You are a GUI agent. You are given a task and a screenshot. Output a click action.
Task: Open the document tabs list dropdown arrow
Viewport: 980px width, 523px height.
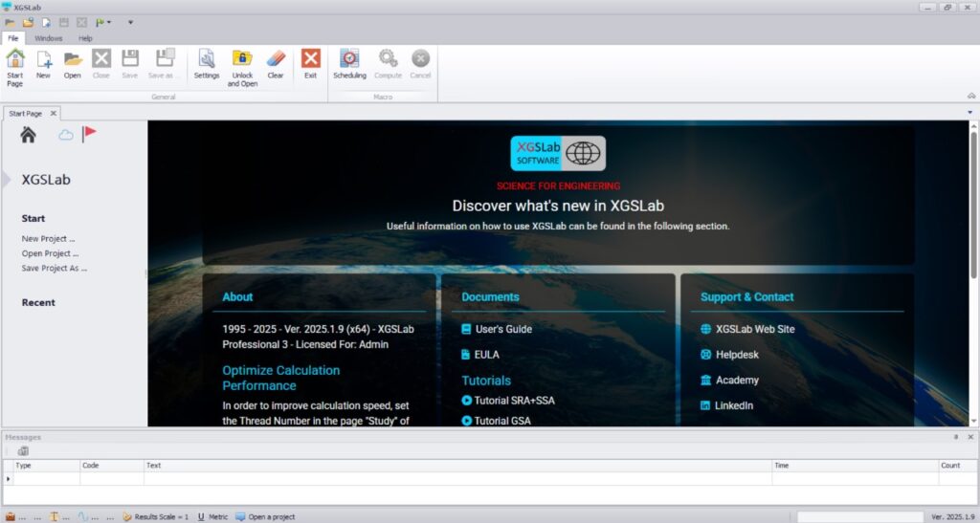[970, 113]
